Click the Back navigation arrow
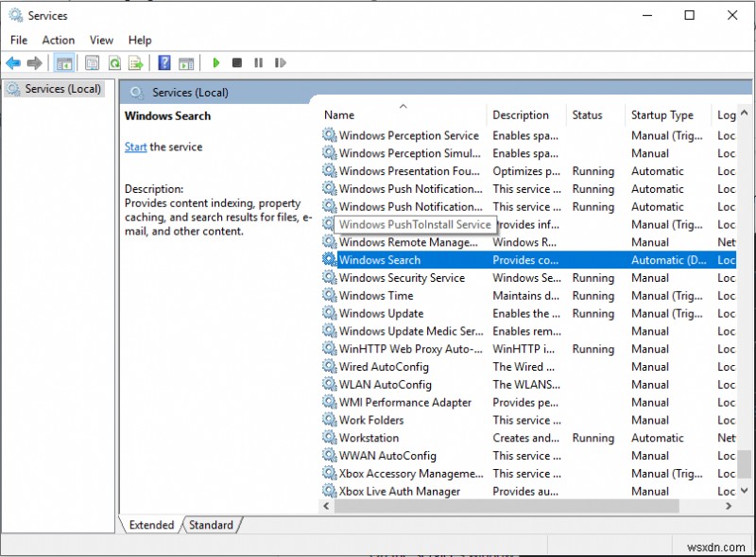The image size is (756, 557). [13, 62]
